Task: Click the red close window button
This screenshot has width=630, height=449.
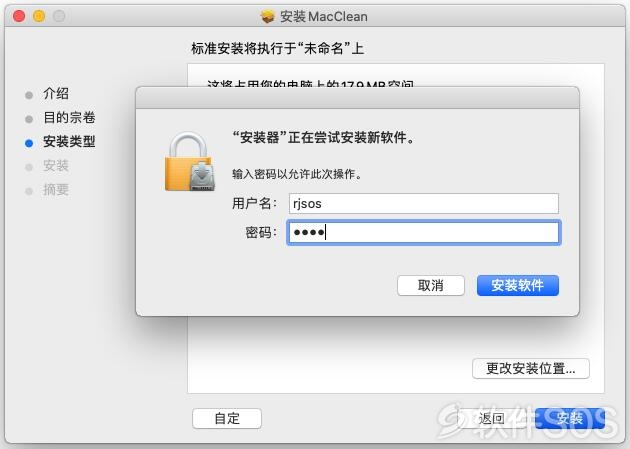Action: 19,16
